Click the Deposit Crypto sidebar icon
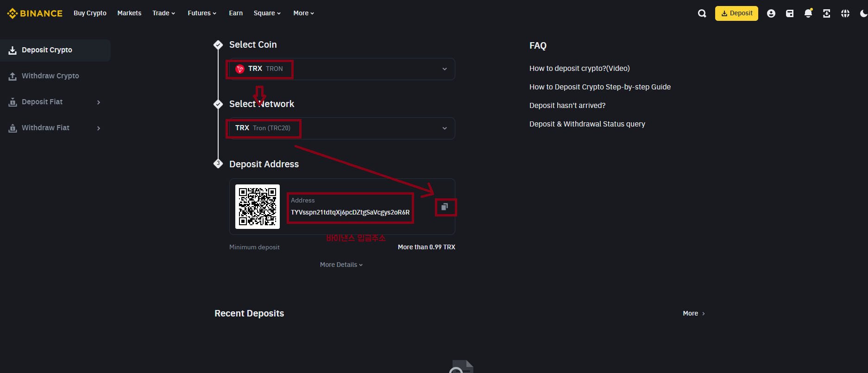 click(13, 50)
